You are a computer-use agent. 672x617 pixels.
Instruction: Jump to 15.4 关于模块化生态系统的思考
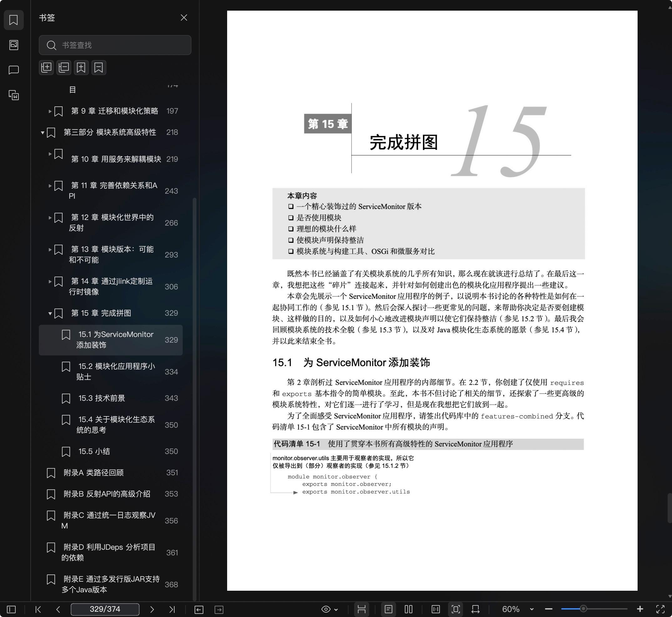[115, 425]
